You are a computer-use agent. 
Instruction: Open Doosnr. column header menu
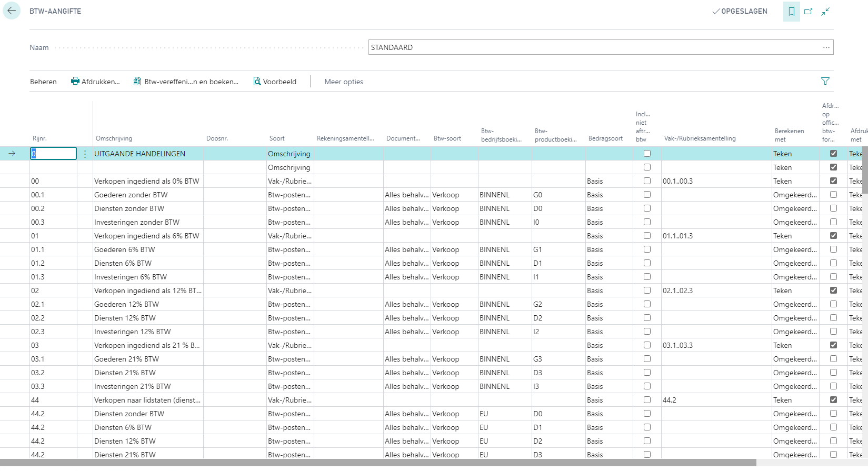(217, 138)
